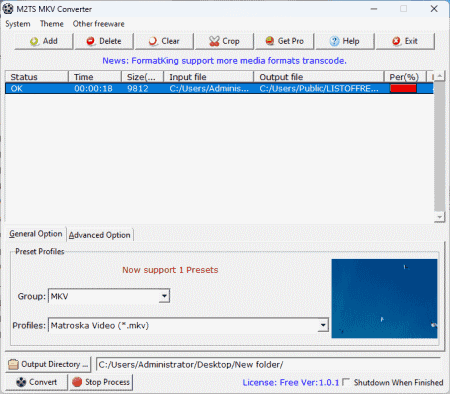
Task: Click the Get Pro upgrade icon
Action: pos(270,41)
